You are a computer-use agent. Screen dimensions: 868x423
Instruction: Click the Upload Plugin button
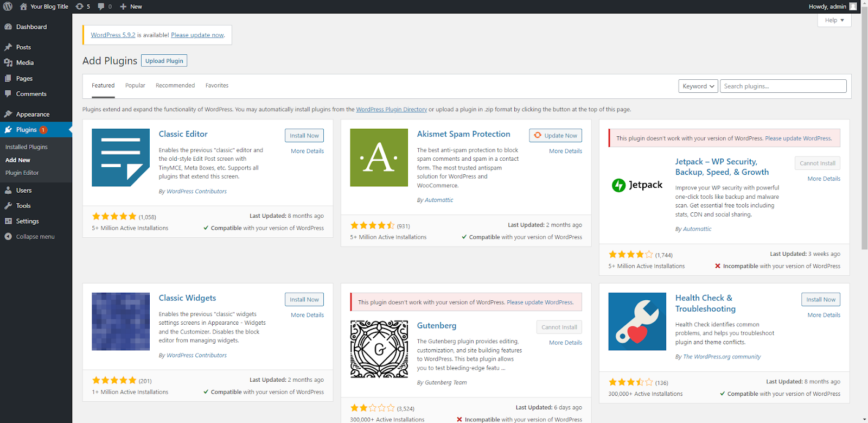(x=164, y=61)
